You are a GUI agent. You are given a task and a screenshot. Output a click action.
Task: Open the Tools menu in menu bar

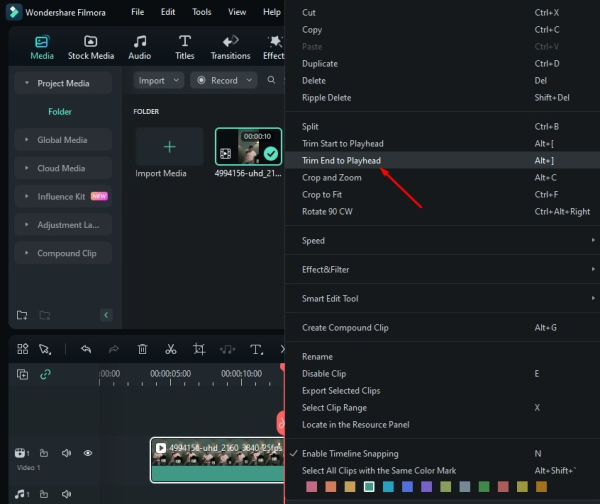tap(201, 12)
